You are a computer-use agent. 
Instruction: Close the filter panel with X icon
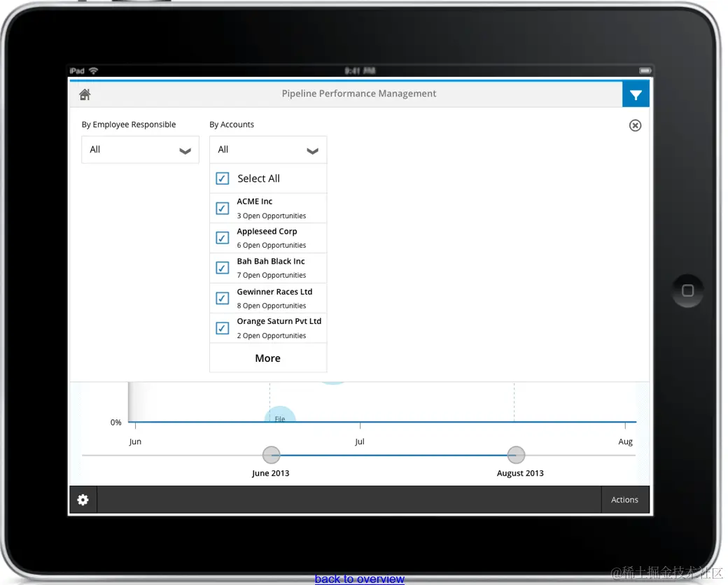pos(635,125)
